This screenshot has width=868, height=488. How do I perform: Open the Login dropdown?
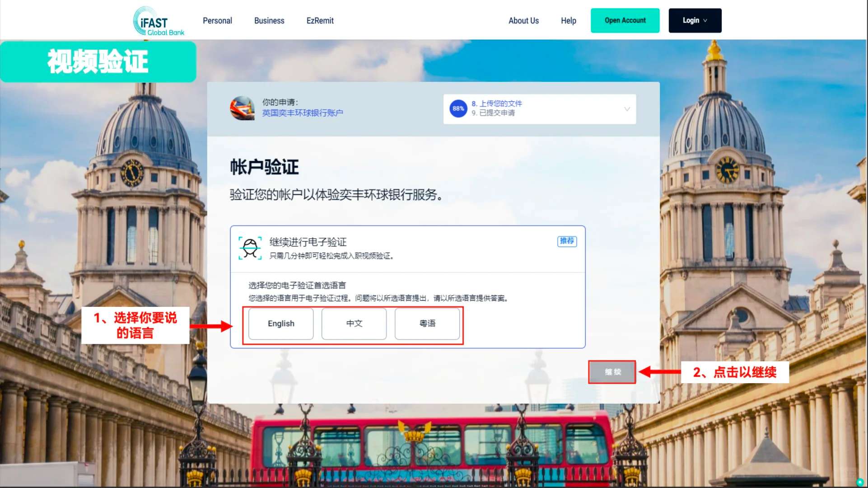pyautogui.click(x=695, y=20)
